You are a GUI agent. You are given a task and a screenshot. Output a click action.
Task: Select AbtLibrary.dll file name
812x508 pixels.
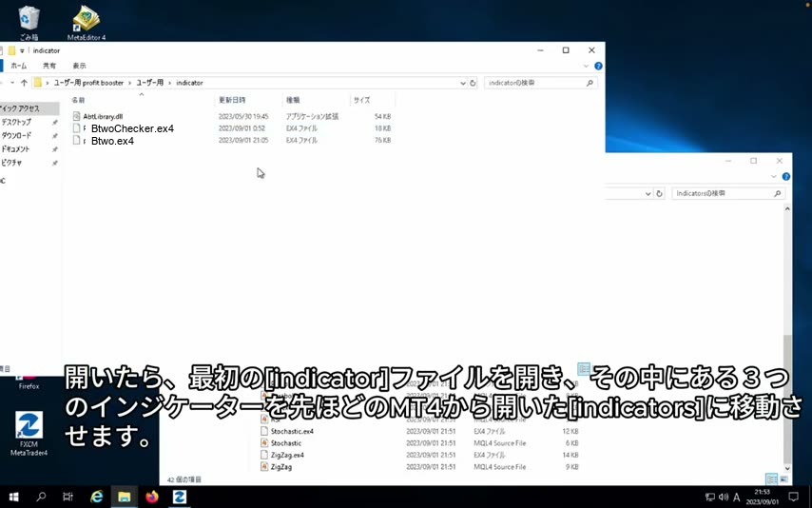click(103, 117)
